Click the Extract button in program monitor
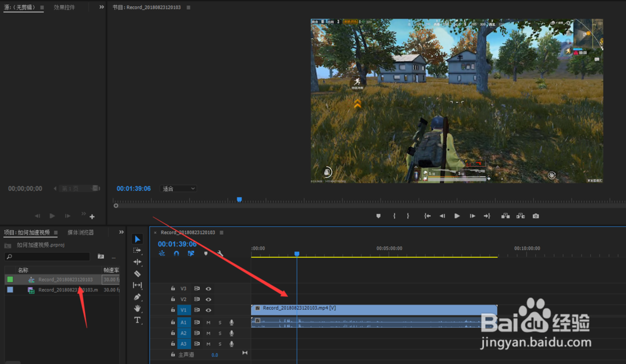 pyautogui.click(x=521, y=216)
